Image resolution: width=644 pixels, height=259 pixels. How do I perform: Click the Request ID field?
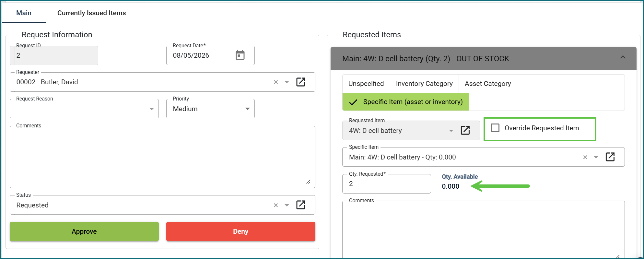(x=54, y=55)
